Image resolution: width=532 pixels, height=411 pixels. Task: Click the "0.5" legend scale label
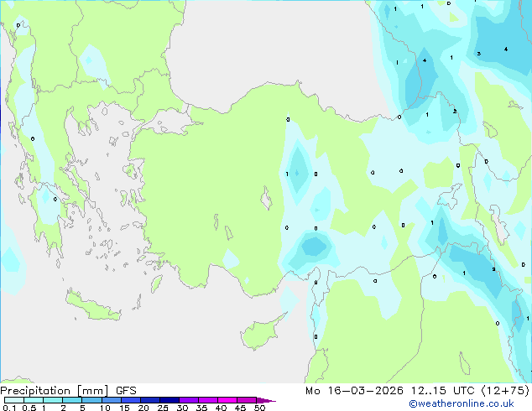click(x=29, y=408)
